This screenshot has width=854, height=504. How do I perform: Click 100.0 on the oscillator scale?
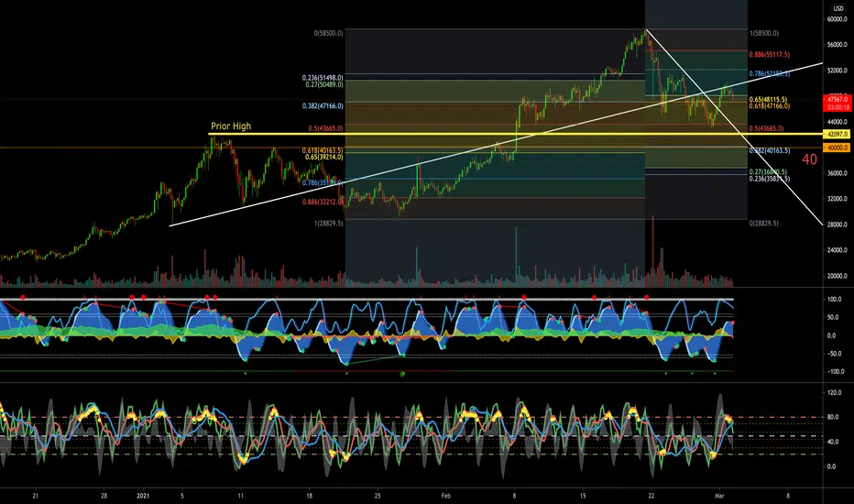pos(835,299)
